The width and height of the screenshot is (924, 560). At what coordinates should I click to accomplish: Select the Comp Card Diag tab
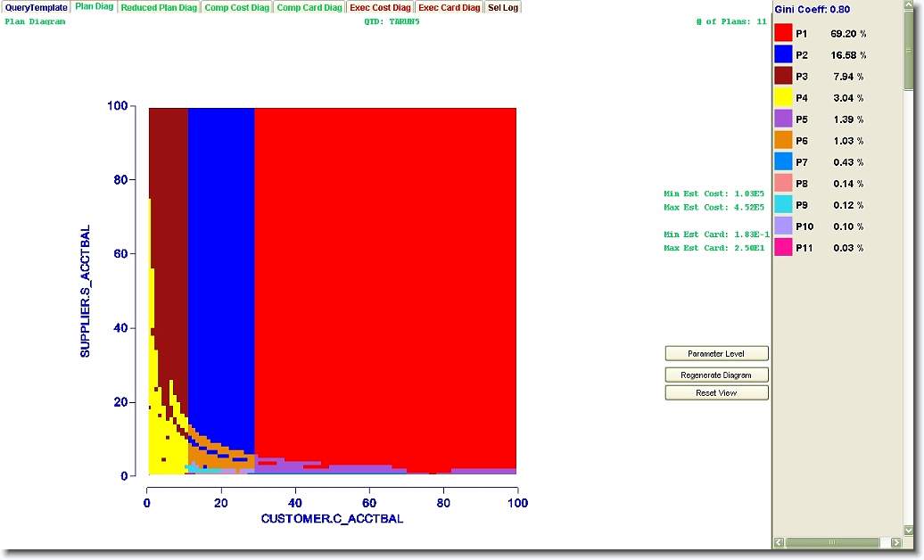tap(309, 7)
